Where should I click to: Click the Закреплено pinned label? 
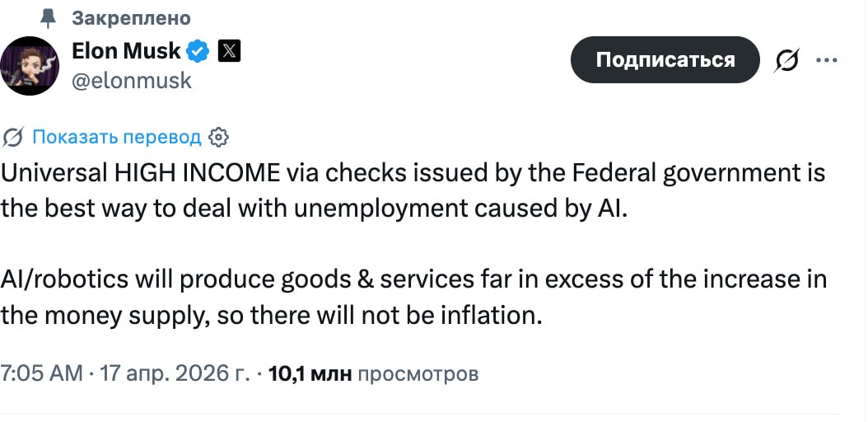(131, 17)
